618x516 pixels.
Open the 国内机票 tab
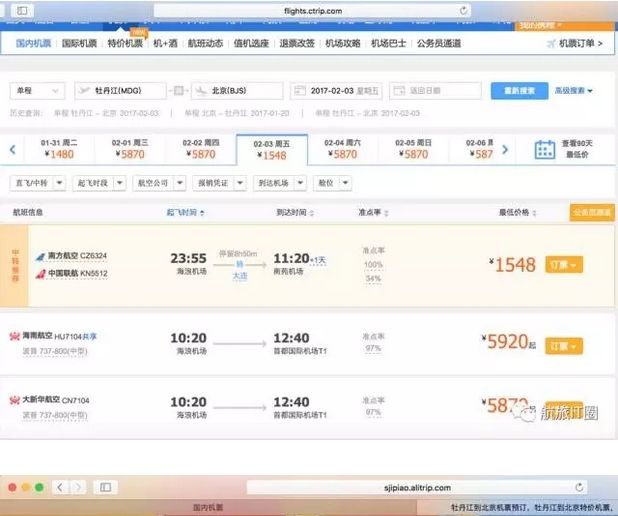click(34, 43)
